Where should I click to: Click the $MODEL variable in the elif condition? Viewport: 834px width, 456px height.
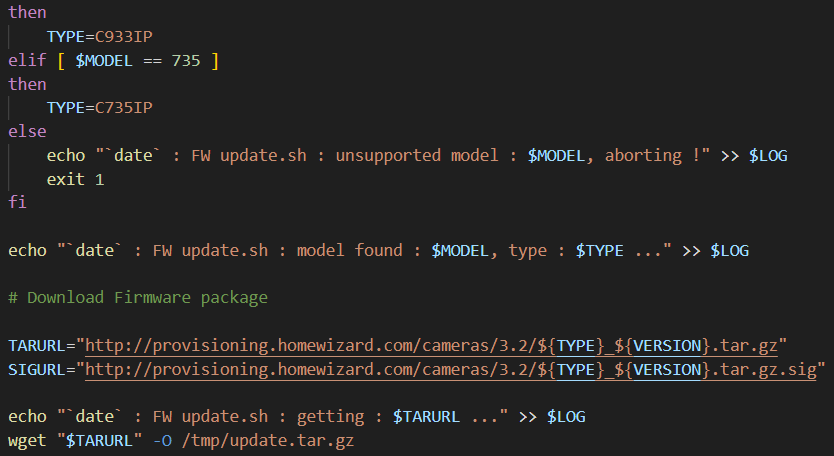tap(107, 61)
